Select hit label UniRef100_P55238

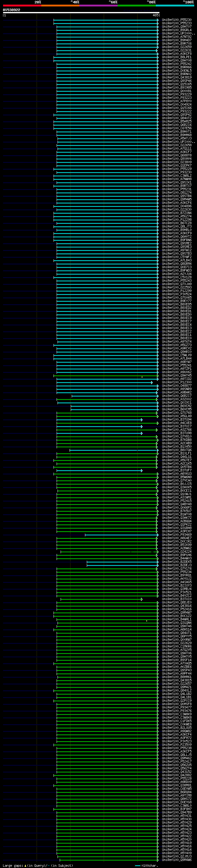[176, 749]
